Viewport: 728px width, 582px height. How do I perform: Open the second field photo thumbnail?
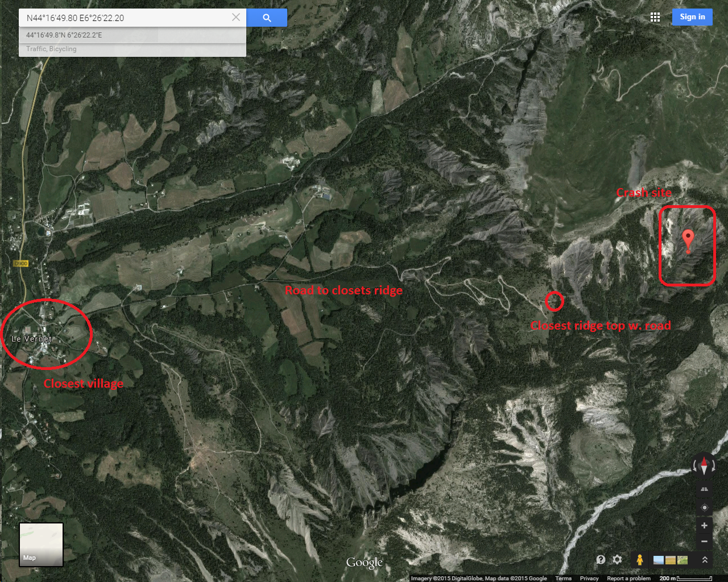(x=671, y=560)
